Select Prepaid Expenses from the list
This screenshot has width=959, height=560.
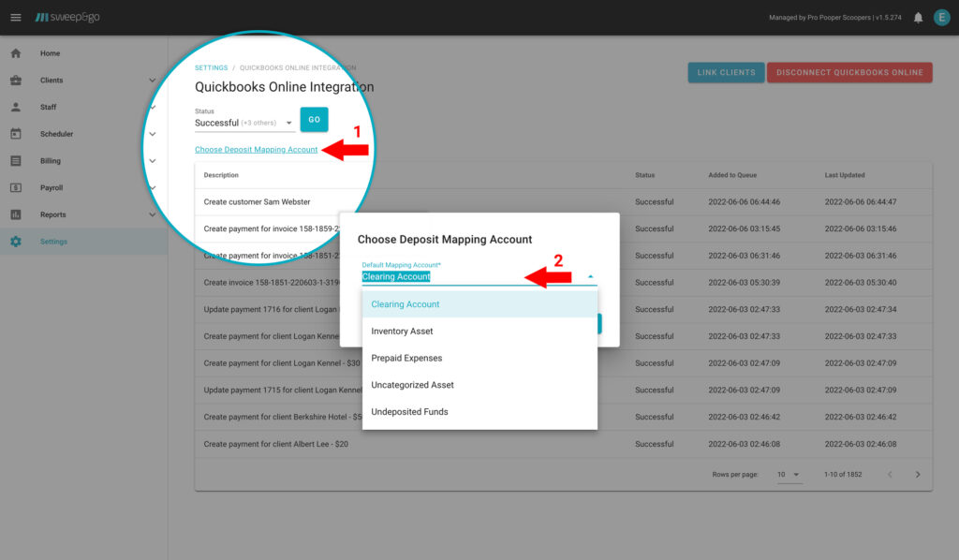pyautogui.click(x=407, y=357)
